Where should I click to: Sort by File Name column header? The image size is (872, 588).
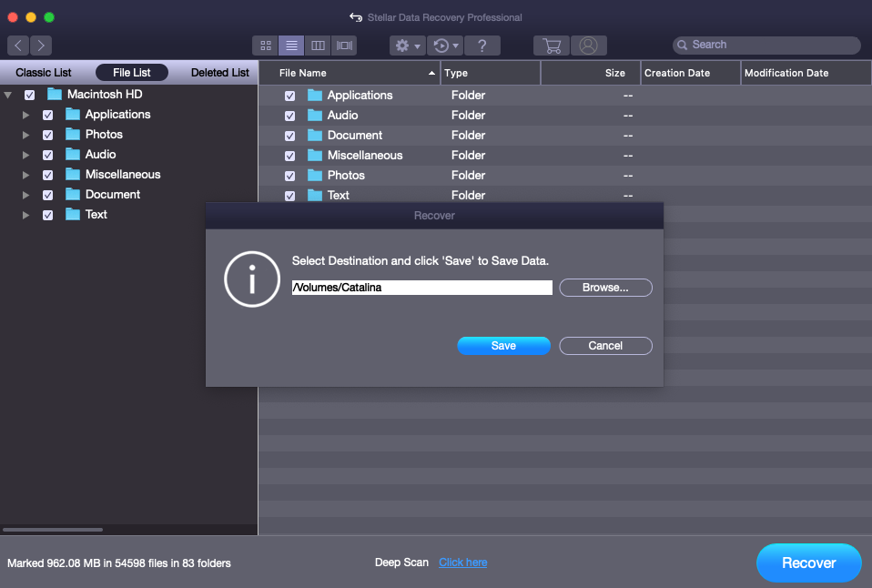[350, 73]
